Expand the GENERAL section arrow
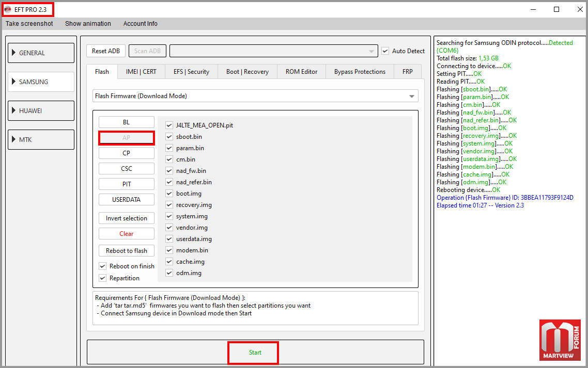This screenshot has height=368, width=588. point(14,53)
